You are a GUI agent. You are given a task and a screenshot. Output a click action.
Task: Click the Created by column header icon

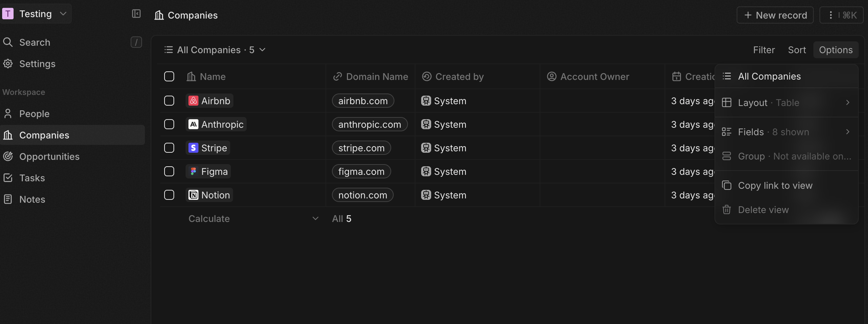(x=427, y=76)
